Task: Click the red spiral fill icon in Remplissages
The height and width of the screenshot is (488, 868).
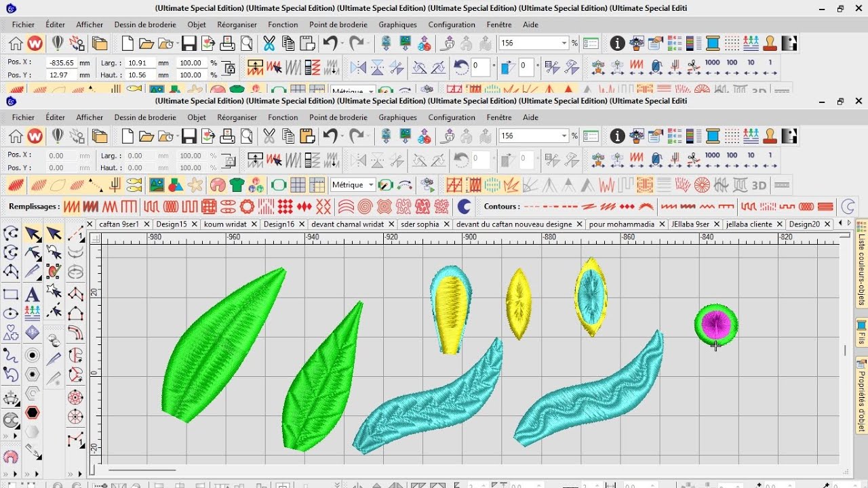Action: (366, 207)
